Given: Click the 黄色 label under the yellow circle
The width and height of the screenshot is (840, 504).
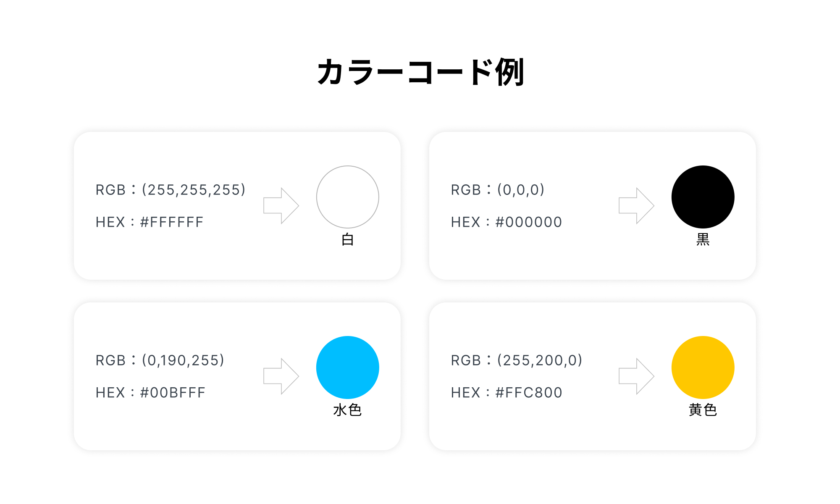Looking at the screenshot, I should coord(703,410).
